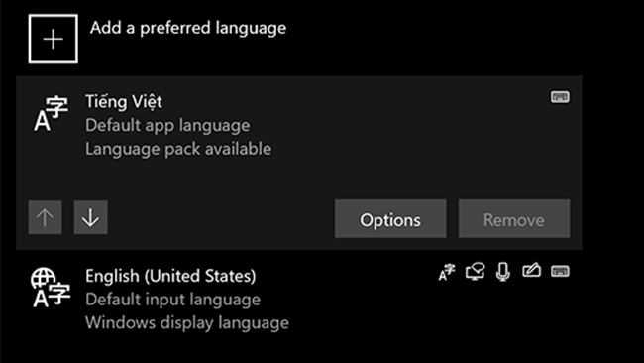Click the Language pack available text
This screenshot has width=644, height=363.
[178, 149]
